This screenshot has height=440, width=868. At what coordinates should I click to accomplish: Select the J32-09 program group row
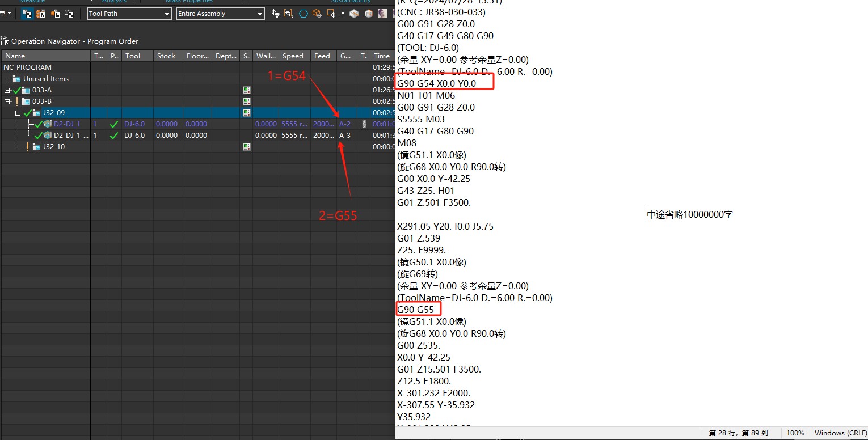[x=197, y=113]
